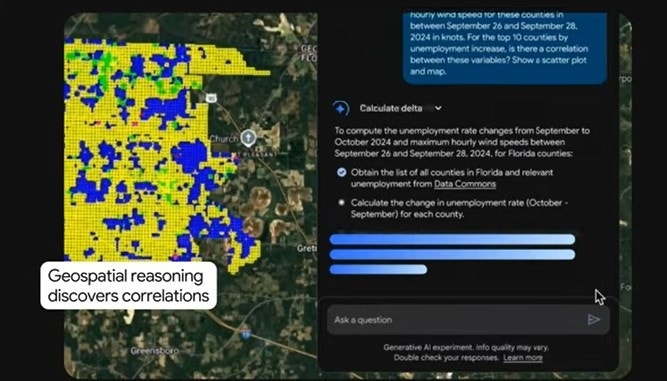
Task: Click the completed checkmark for Obtain the list step
Action: point(341,172)
